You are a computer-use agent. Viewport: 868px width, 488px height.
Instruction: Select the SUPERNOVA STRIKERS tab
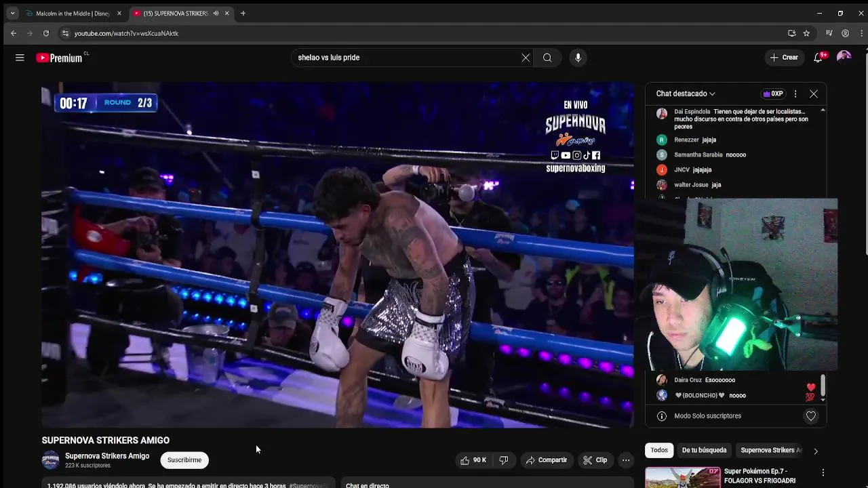[175, 14]
